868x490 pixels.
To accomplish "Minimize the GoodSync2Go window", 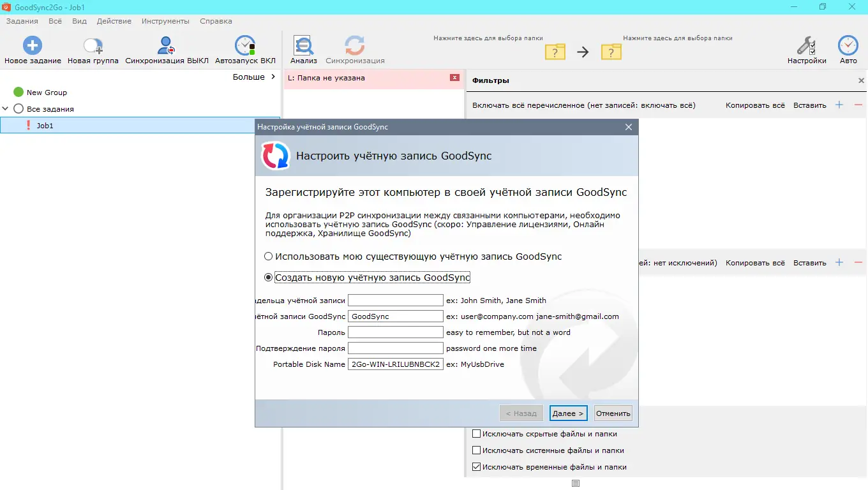I will (x=793, y=6).
